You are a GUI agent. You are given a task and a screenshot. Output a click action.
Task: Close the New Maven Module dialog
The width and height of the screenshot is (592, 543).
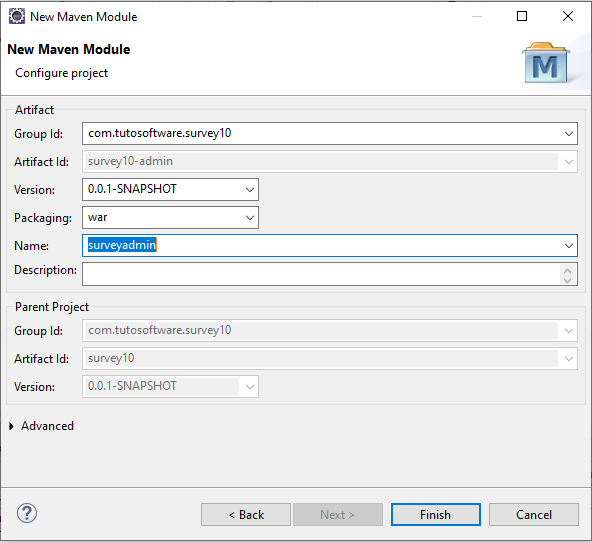[x=568, y=16]
